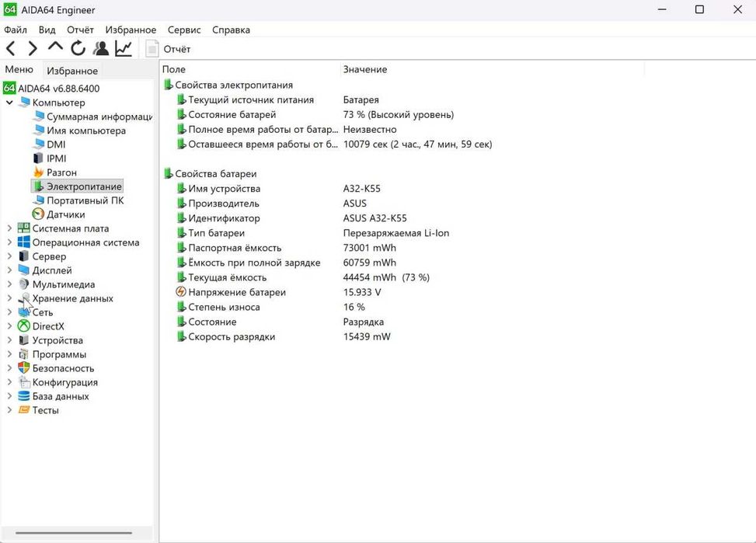Expand the Операционная система node
756x543 pixels.
tap(9, 242)
